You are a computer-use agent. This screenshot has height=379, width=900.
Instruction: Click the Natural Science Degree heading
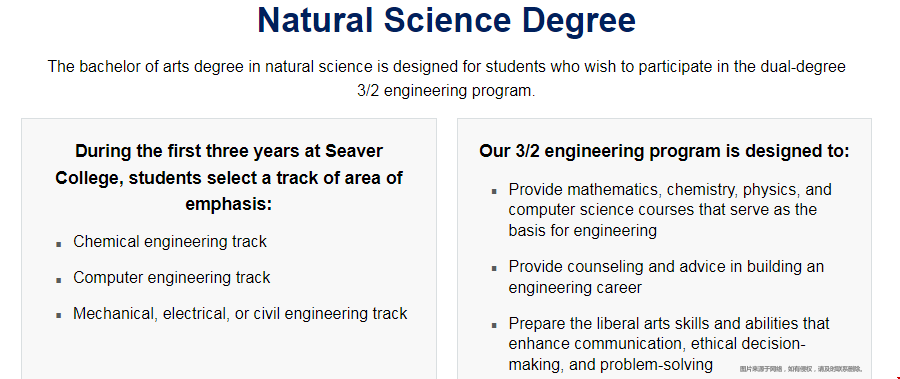pyautogui.click(x=447, y=21)
